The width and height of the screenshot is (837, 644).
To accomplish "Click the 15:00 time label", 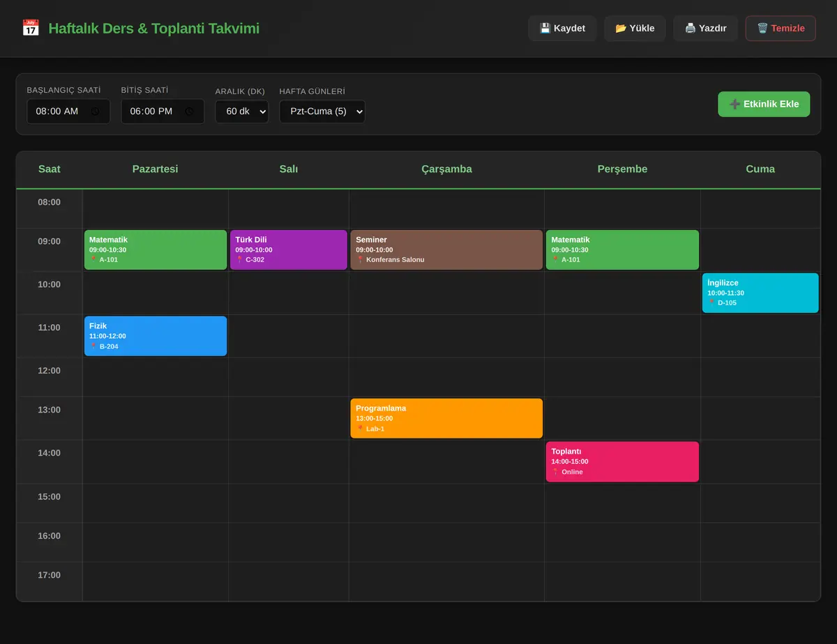I will [x=50, y=497].
